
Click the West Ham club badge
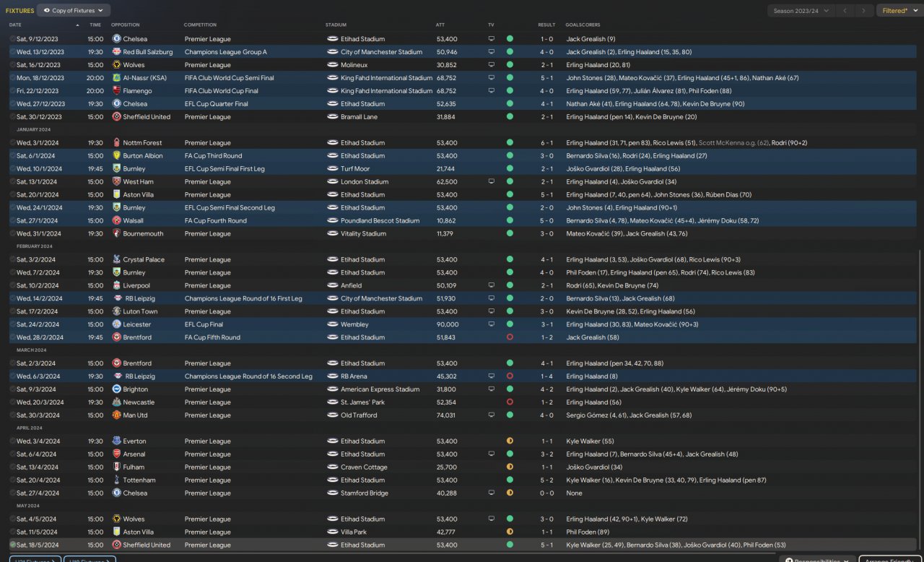coord(117,182)
